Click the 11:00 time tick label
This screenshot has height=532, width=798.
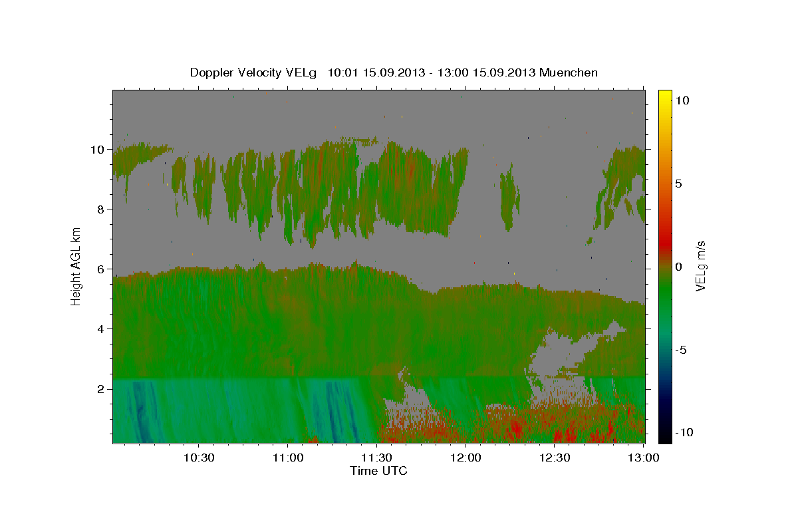[287, 458]
